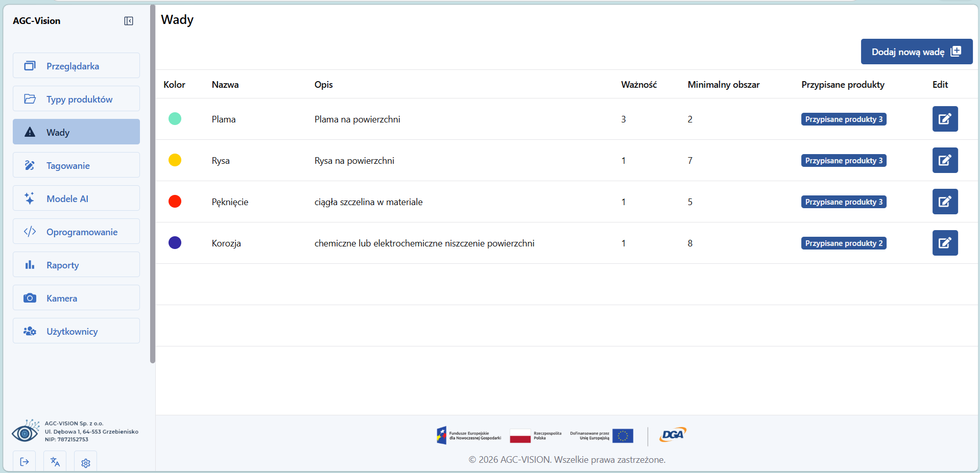Screen dimensions: 980x473
Task: Open the Przeglądarka menu item
Action: click(x=76, y=66)
